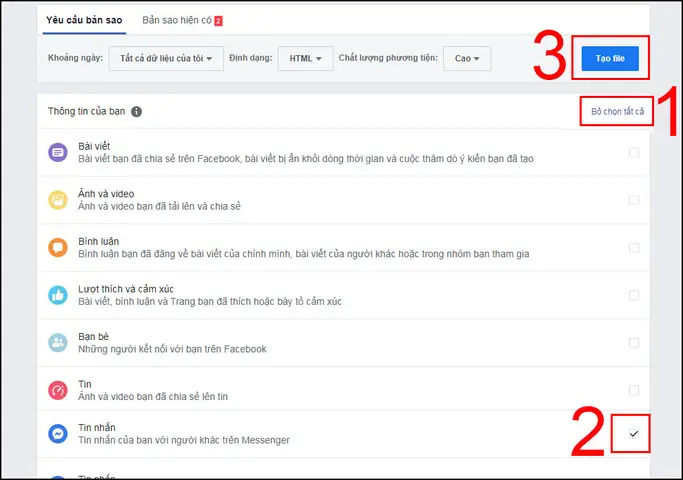Screen dimensions: 683x480
Task: Click the red Tin stories icon
Action: pyautogui.click(x=58, y=390)
